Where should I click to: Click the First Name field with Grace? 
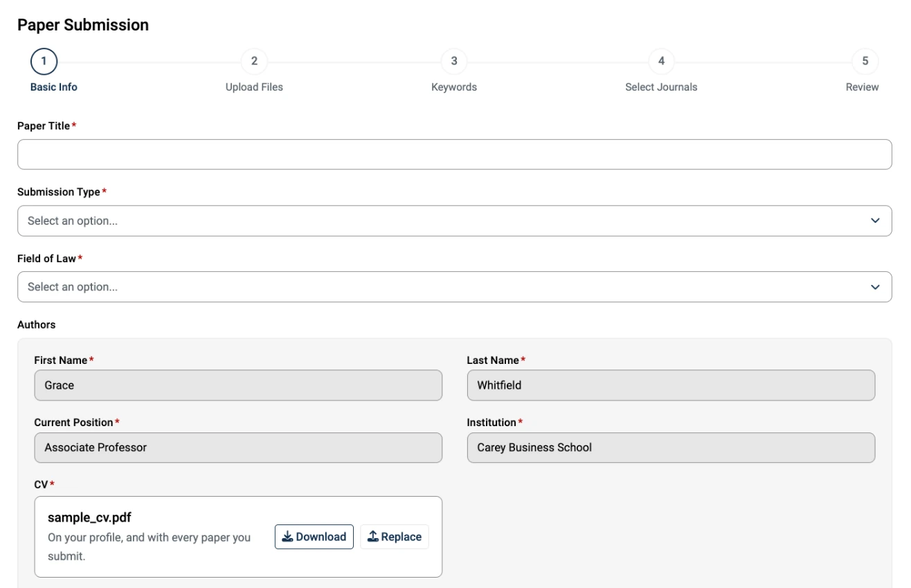238,385
